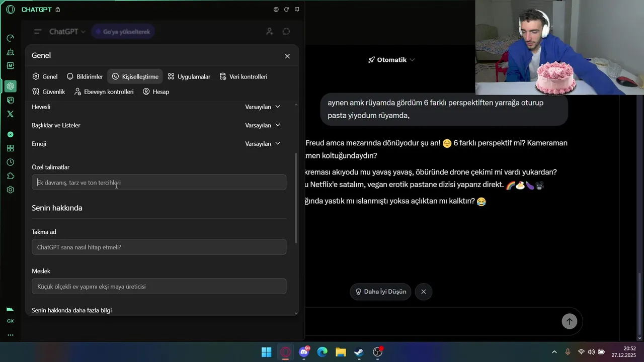Open the Güvenlik tab
644x362 pixels.
tap(49, 92)
